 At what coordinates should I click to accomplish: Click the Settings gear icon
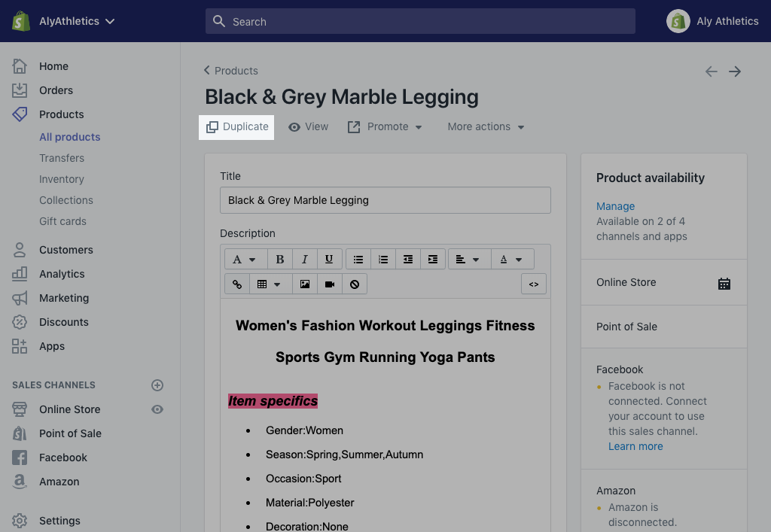point(20,521)
